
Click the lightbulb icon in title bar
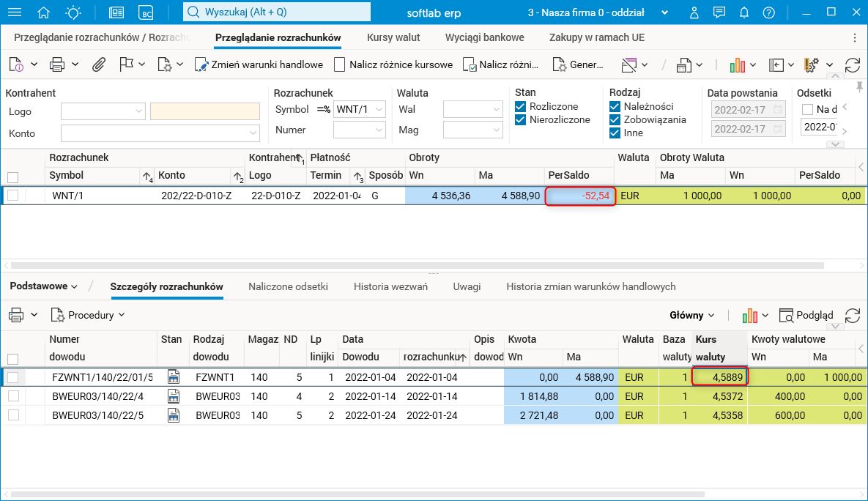pyautogui.click(x=73, y=12)
